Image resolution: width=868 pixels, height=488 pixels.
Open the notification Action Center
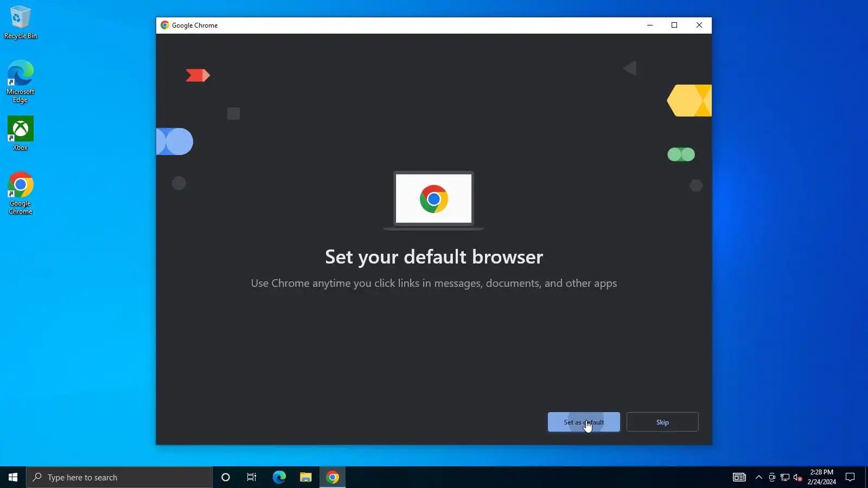pos(850,477)
